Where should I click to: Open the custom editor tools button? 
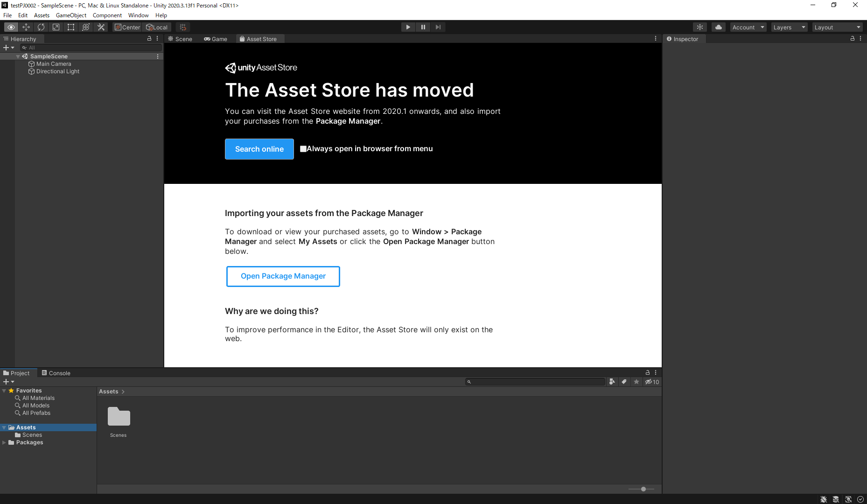101,27
